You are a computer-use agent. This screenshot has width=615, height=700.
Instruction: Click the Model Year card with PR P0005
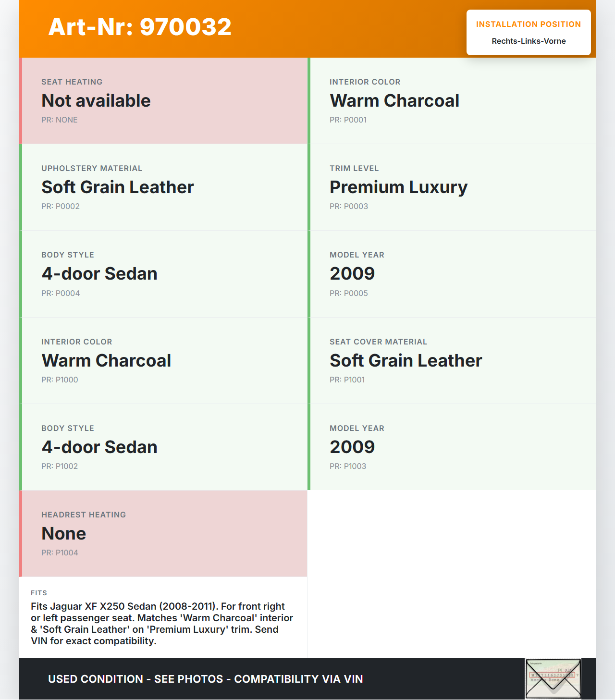coord(452,274)
